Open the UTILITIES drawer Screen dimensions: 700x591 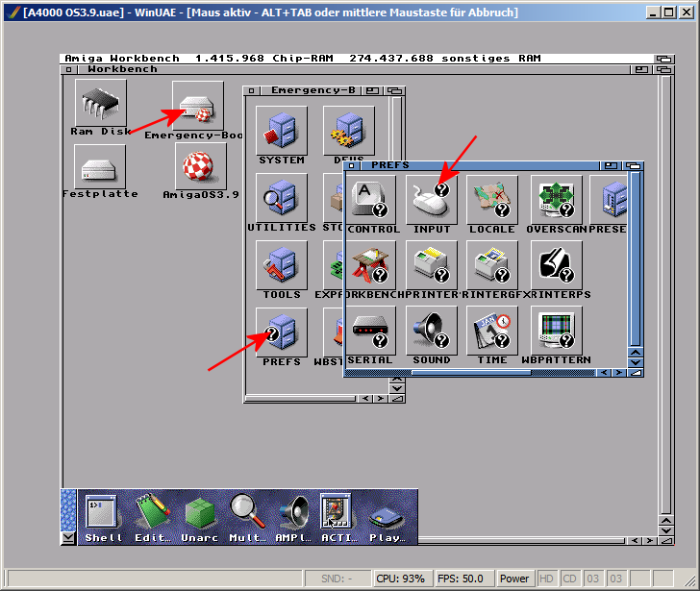pyautogui.click(x=281, y=198)
